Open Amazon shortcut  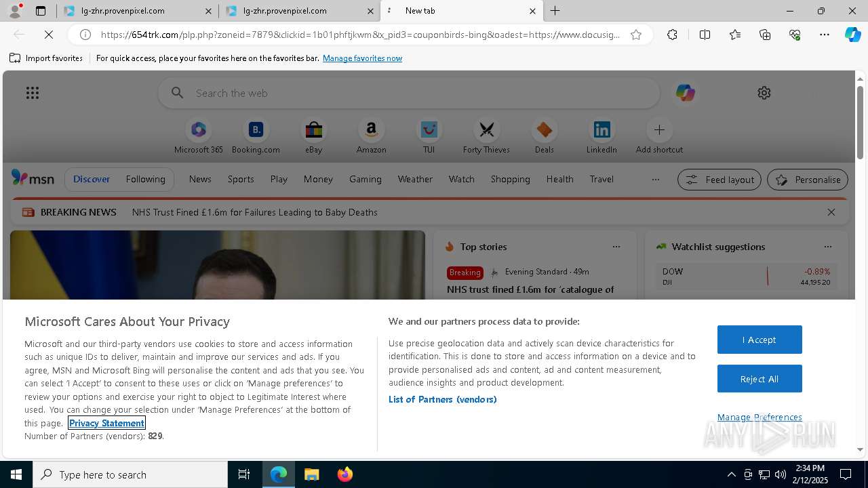371,136
